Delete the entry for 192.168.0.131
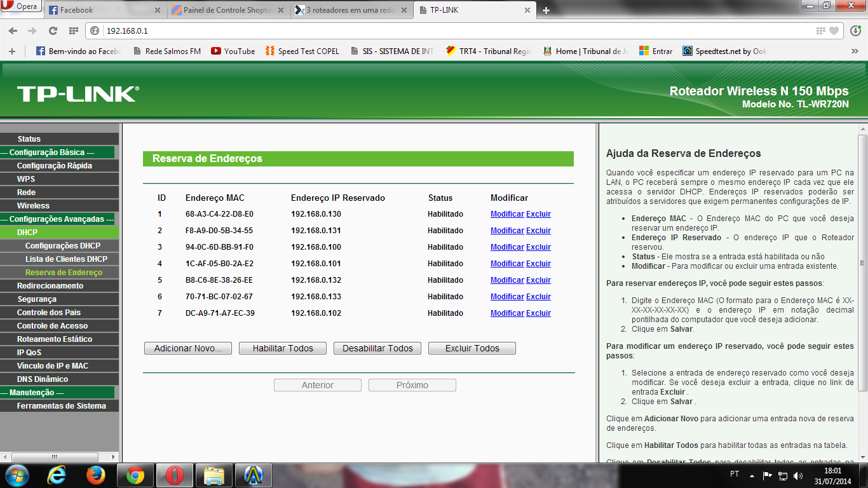Image resolution: width=868 pixels, height=488 pixels. click(538, 231)
